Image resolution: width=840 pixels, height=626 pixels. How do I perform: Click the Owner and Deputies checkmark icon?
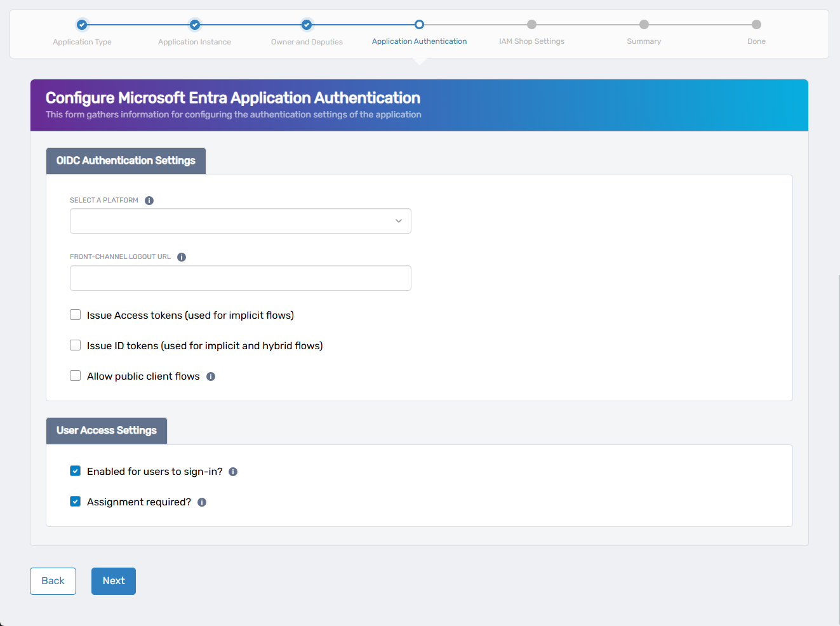[307, 25]
